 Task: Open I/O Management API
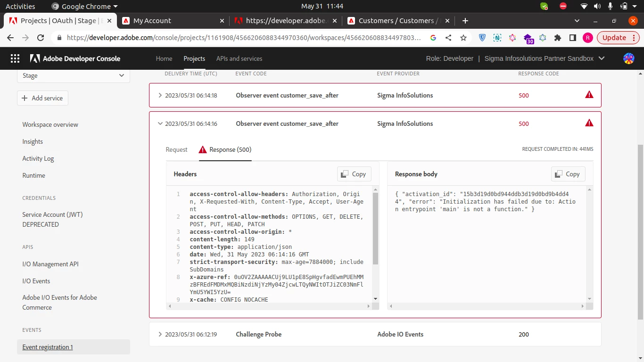(x=50, y=264)
